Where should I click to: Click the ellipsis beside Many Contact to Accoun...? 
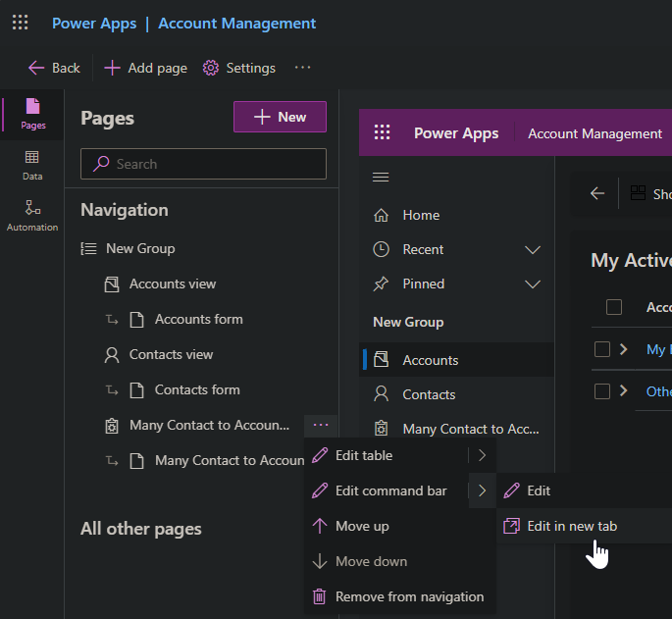[x=321, y=425]
